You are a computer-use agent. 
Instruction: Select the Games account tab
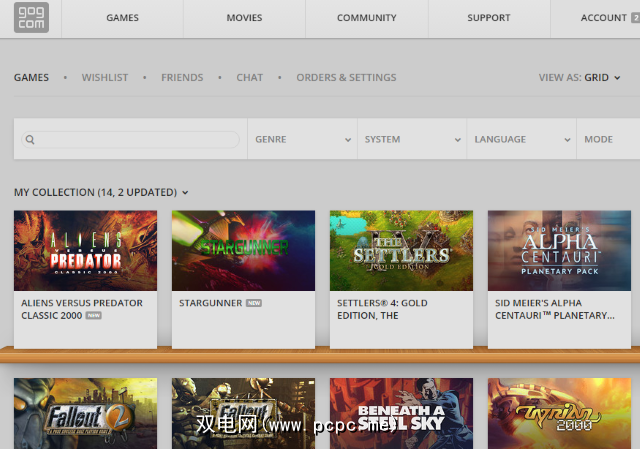[x=31, y=78]
